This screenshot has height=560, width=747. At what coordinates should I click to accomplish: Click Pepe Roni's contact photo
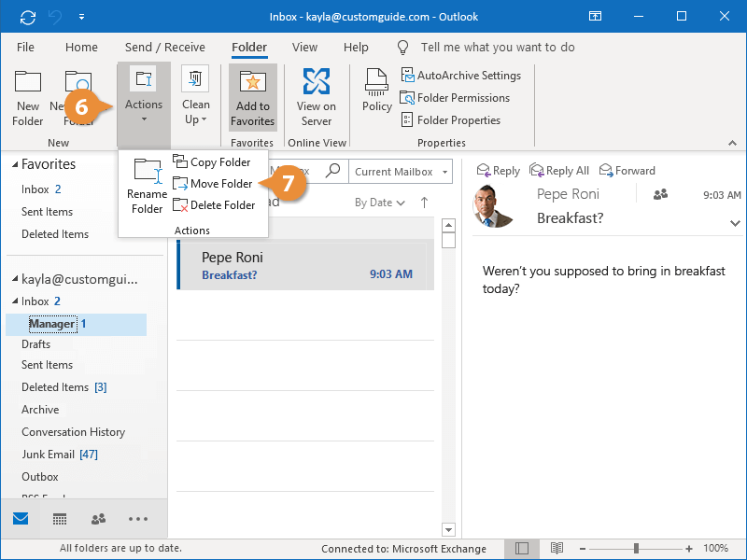(493, 206)
